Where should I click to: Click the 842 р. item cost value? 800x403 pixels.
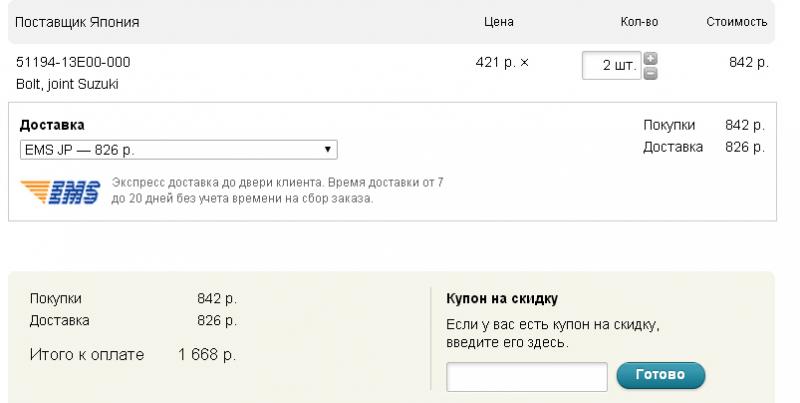click(748, 62)
